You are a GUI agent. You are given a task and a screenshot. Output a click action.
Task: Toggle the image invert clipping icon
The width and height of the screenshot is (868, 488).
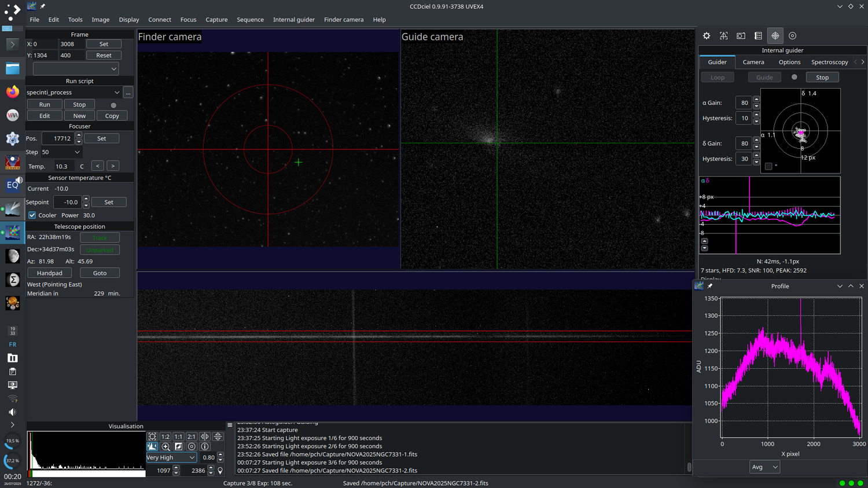coord(178,446)
